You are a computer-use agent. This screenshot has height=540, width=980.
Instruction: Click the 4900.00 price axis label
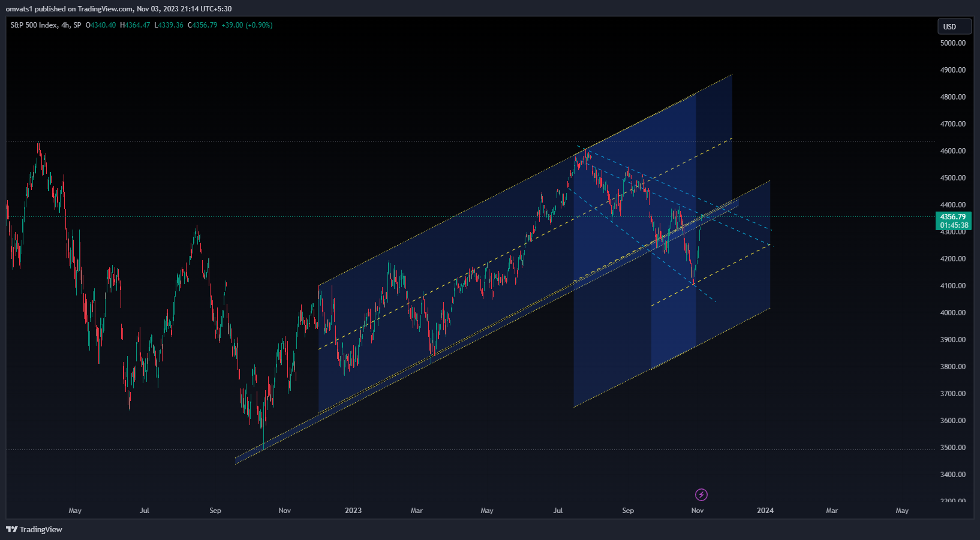(953, 70)
